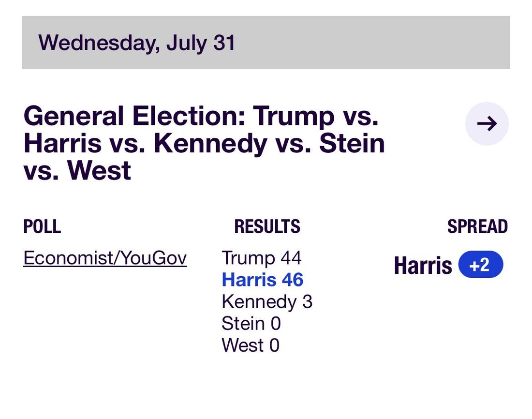Click the highlighted 'Harris 46' result
Image resolution: width=532 pixels, height=419 pixels.
pos(262,280)
